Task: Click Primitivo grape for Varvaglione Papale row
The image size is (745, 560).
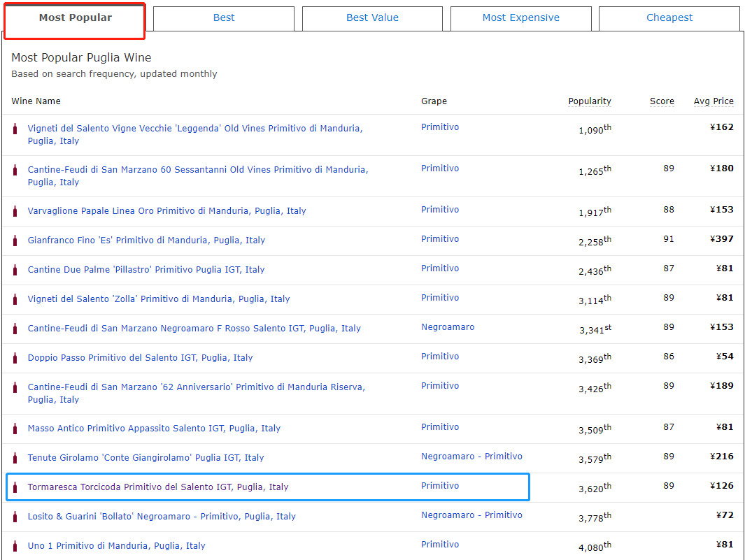Action: pyautogui.click(x=440, y=210)
